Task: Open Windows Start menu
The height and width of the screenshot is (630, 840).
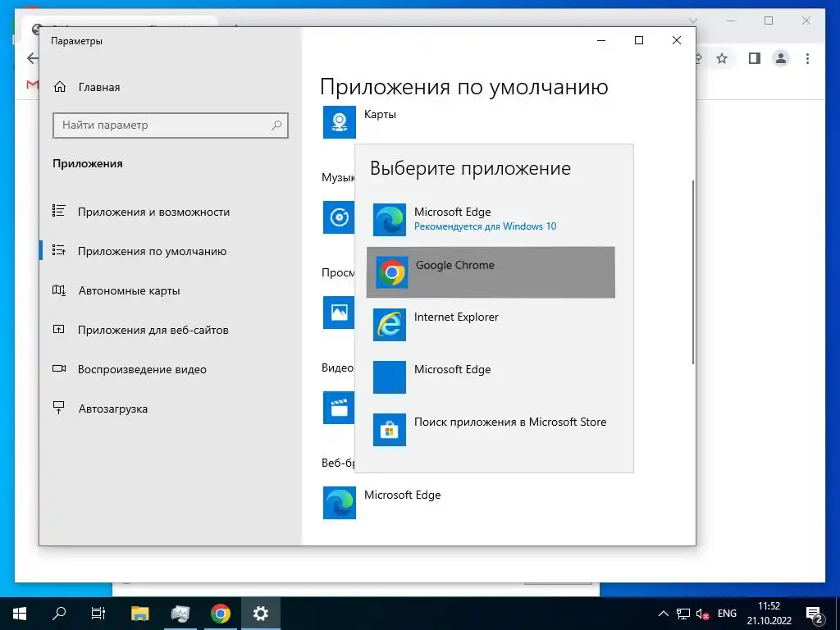Action: click(20, 614)
